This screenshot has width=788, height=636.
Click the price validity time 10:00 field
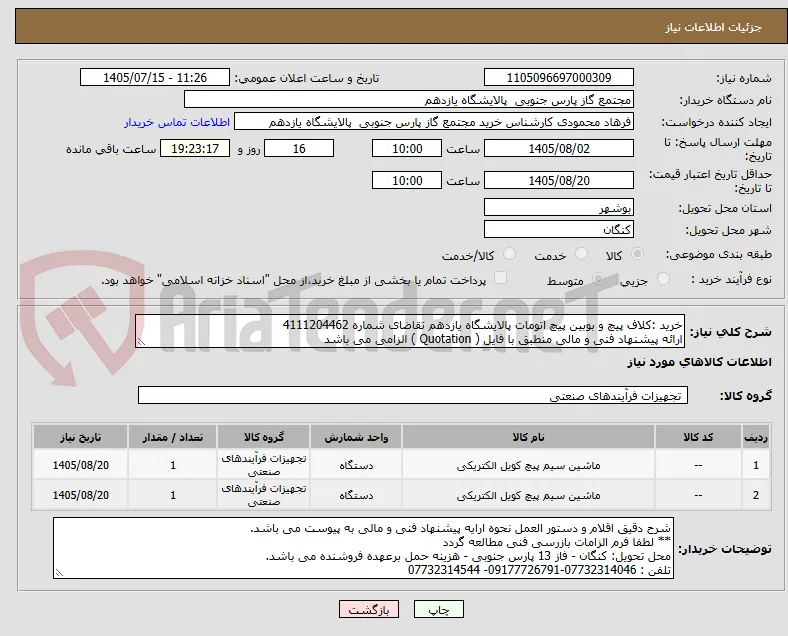tap(407, 180)
